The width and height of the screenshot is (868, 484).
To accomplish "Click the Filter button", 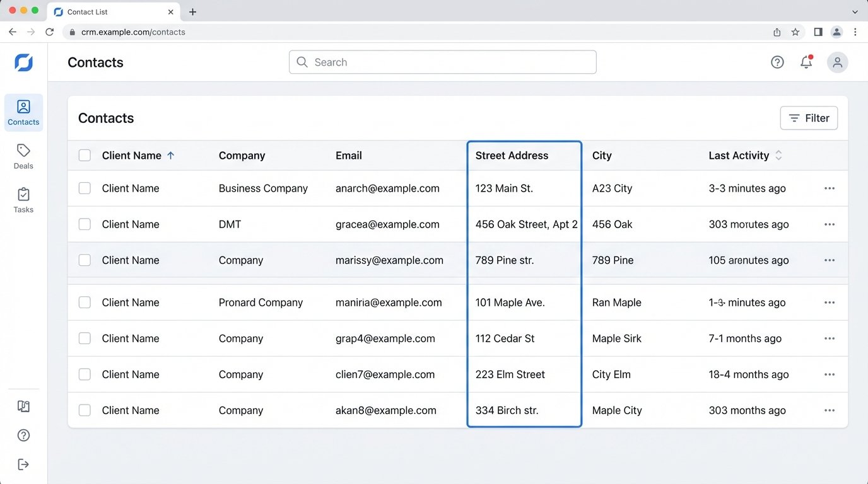I will click(x=809, y=118).
